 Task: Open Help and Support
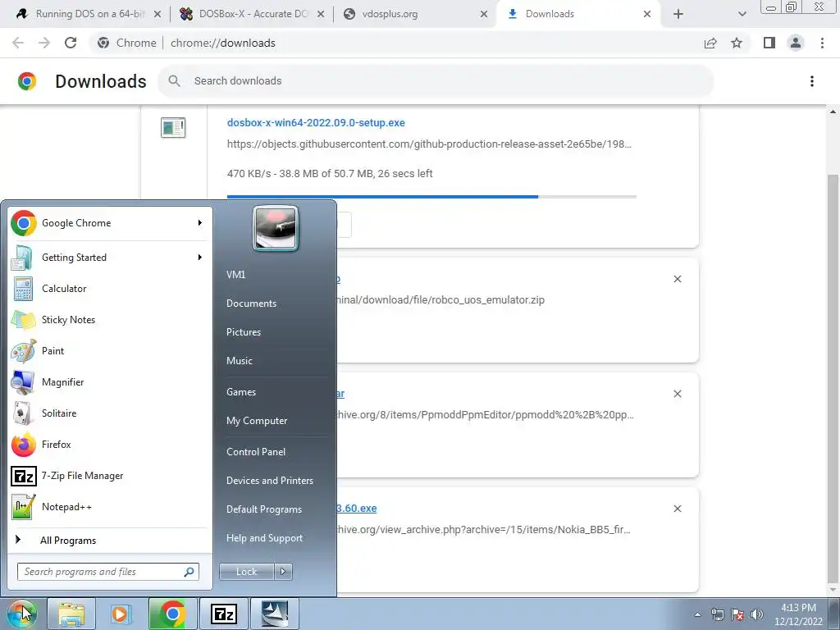coord(265,538)
